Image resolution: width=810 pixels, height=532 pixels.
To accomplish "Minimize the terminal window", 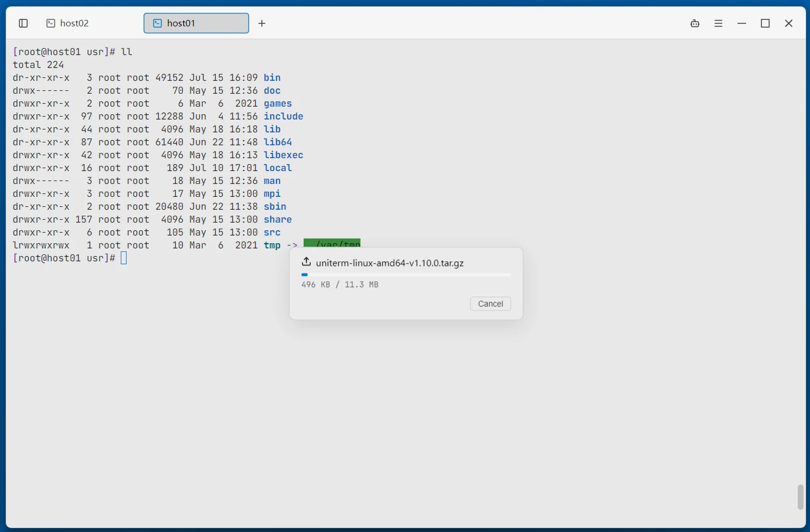I will (x=742, y=23).
